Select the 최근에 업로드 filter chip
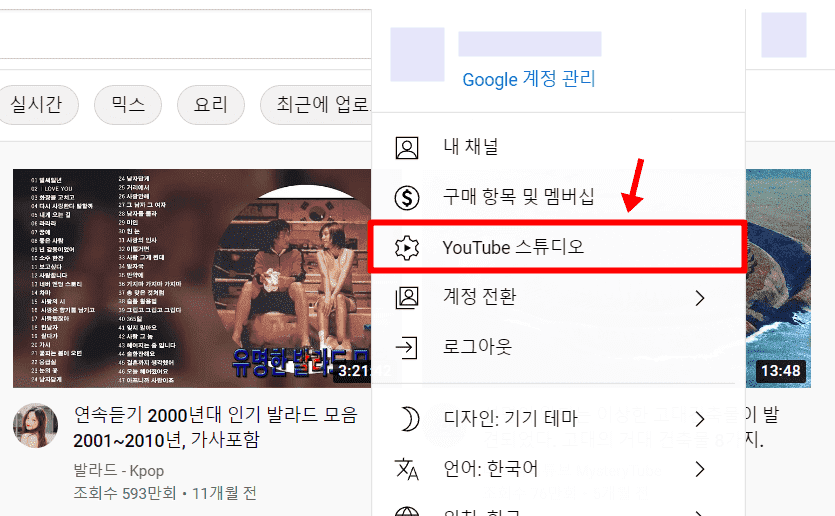Screen dimensions: 835x516 tap(316, 104)
